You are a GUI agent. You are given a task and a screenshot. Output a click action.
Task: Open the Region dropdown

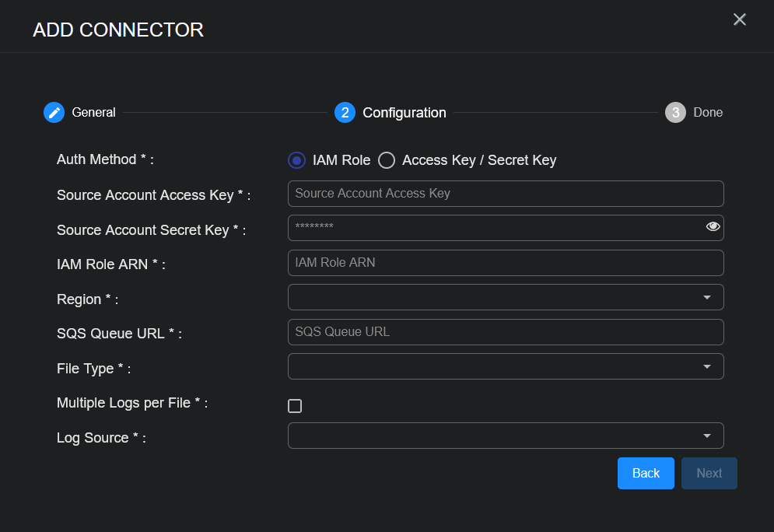506,297
